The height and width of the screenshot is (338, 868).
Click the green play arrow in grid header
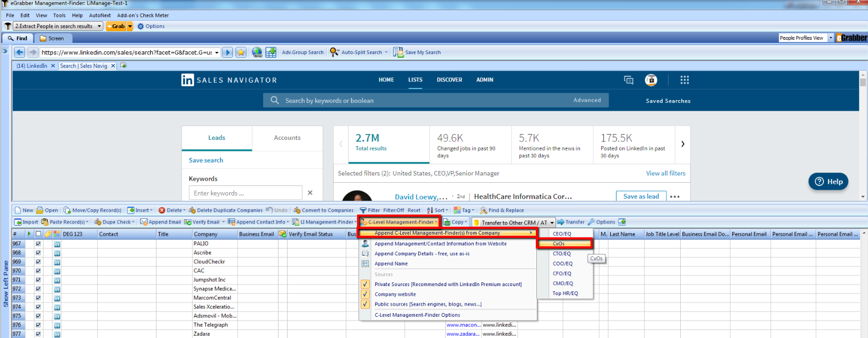pyautogui.click(x=29, y=234)
